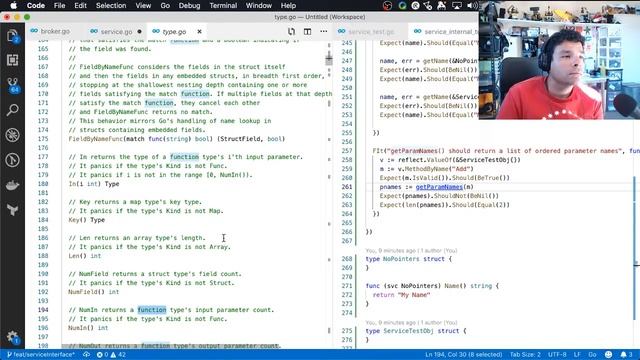Open the Debug menu

pyautogui.click(x=189, y=5)
